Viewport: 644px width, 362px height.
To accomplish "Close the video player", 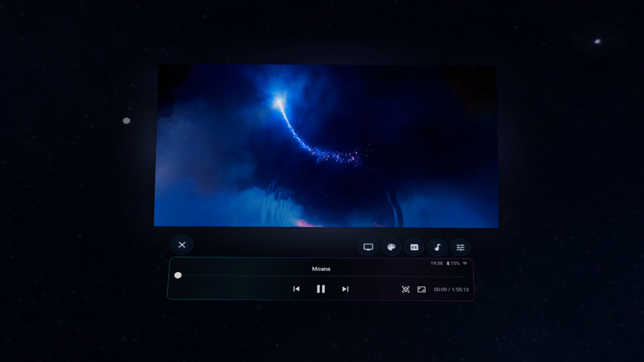I will (x=182, y=245).
